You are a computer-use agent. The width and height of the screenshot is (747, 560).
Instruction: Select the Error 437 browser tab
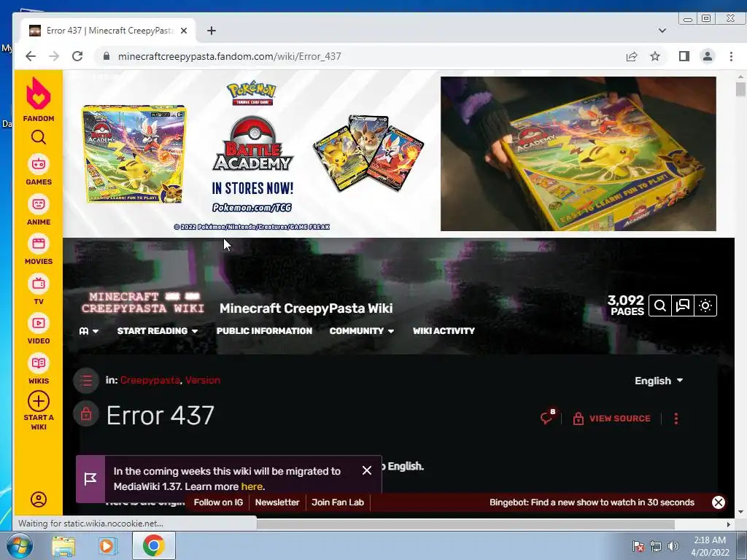click(108, 31)
